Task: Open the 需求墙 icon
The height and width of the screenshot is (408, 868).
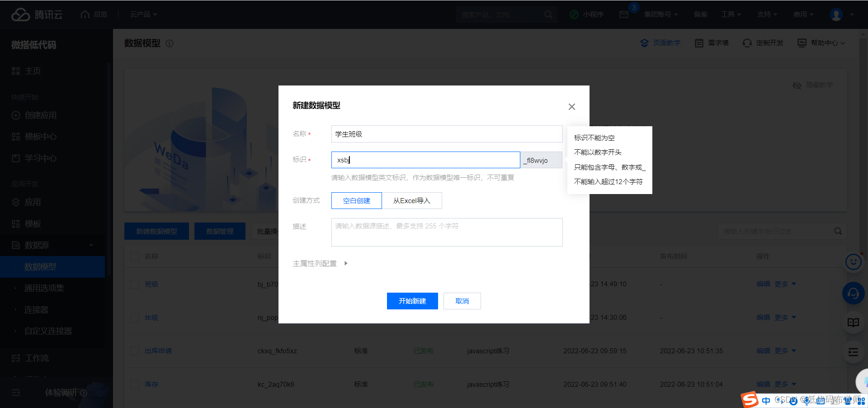Action: (x=699, y=43)
